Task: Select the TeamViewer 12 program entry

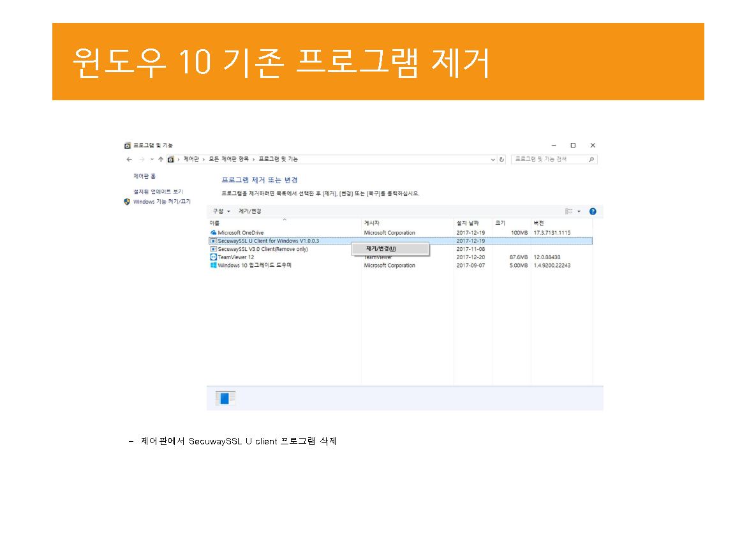Action: 235,257
